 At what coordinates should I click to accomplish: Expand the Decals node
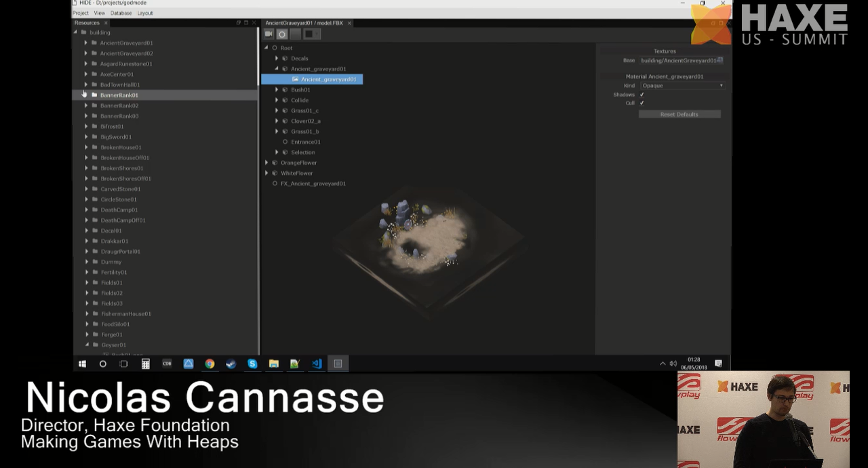[x=277, y=58]
